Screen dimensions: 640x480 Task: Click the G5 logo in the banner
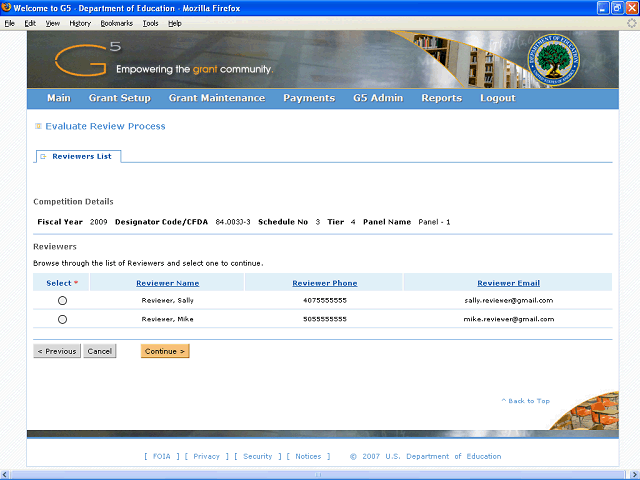(x=88, y=60)
